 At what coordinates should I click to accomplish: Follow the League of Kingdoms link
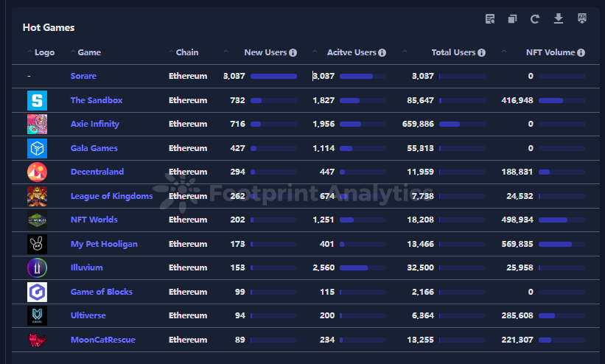[111, 196]
